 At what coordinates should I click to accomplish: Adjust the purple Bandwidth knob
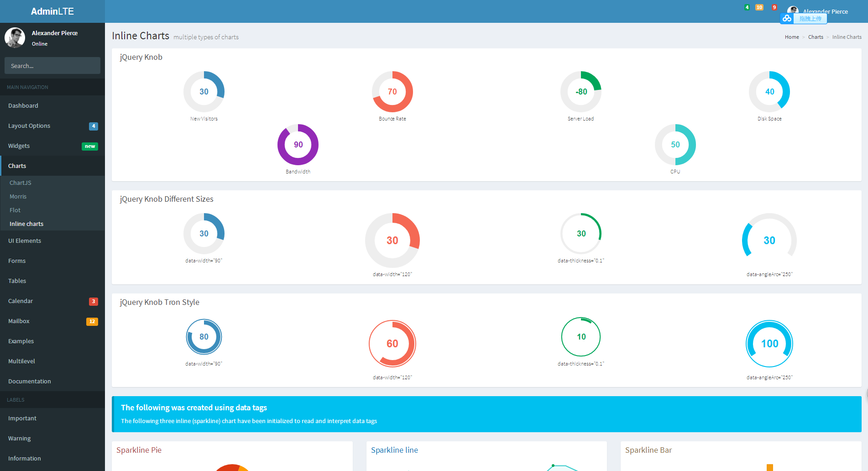(x=298, y=145)
